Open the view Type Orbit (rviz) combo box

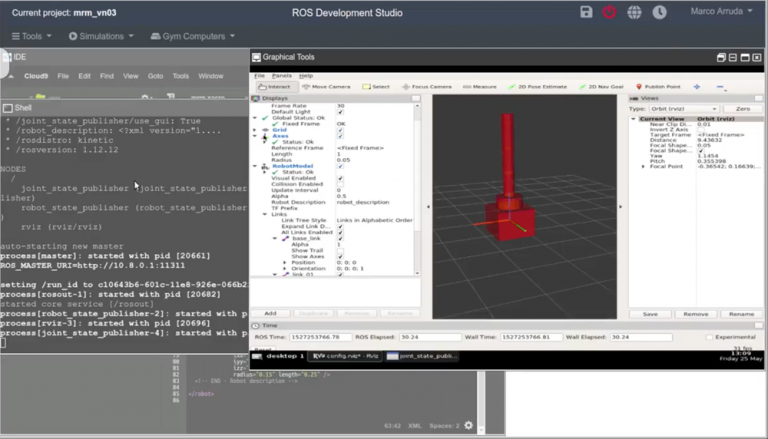click(x=683, y=109)
